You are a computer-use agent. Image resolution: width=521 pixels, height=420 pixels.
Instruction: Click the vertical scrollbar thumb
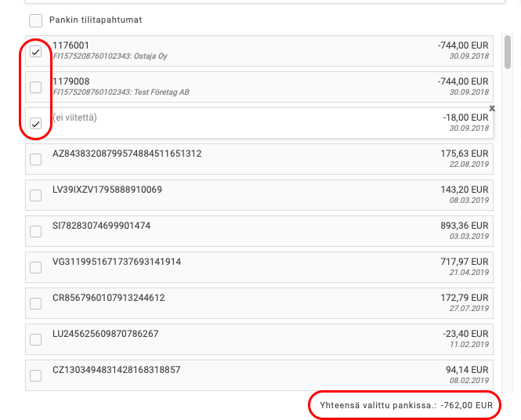(x=508, y=50)
